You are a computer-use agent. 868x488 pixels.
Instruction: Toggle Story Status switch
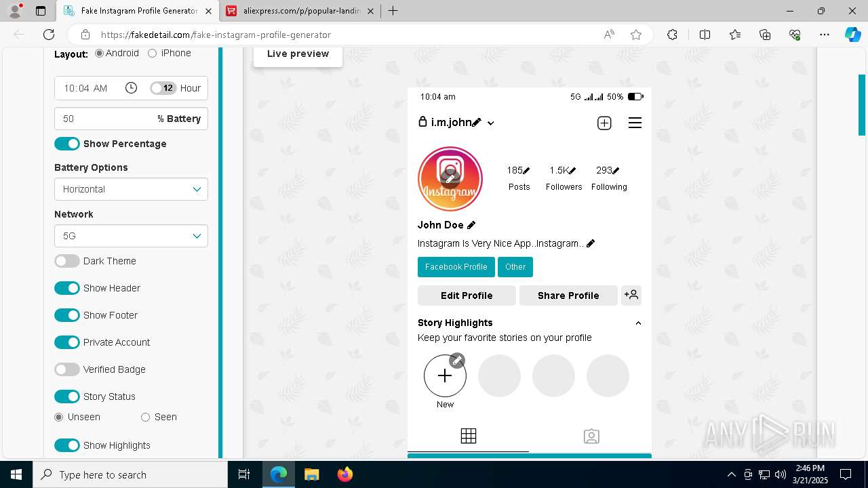coord(67,396)
